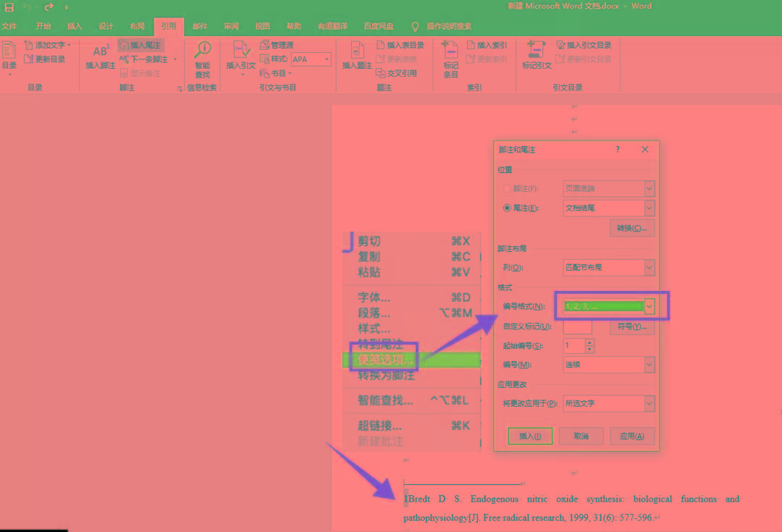Click 插入引文目录 in the ribbon

click(x=584, y=45)
